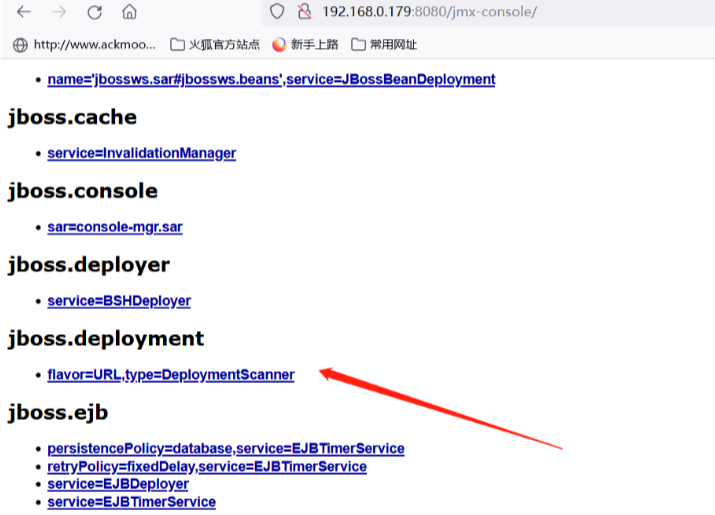Image resolution: width=715 pixels, height=515 pixels.
Task: Open the service=BSHDeployer link
Action: [118, 301]
